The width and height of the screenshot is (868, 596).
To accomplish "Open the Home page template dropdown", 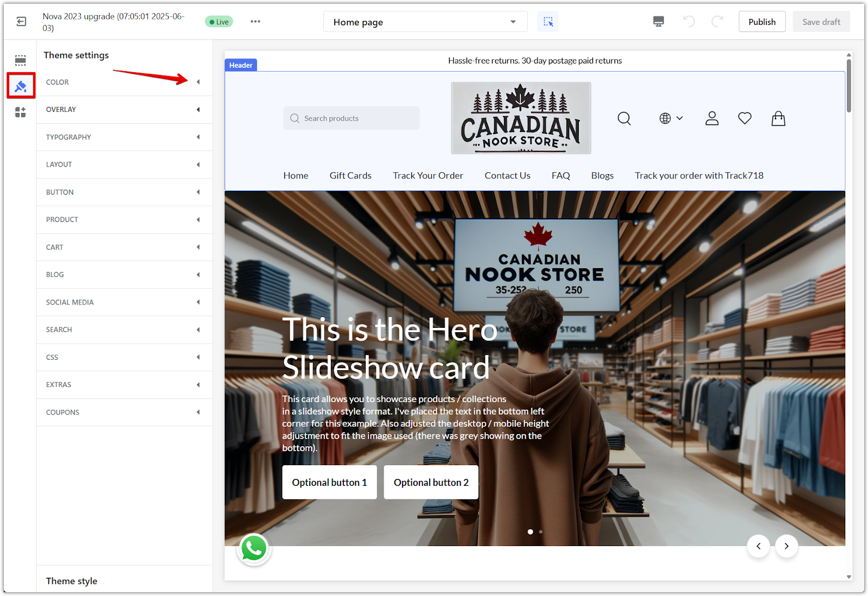I will 425,22.
